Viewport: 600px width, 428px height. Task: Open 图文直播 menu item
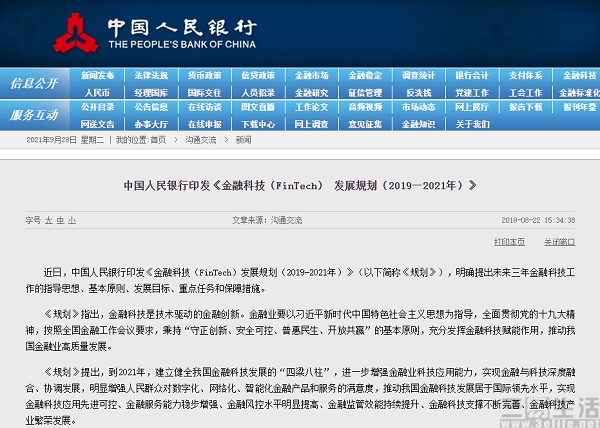[x=258, y=107]
